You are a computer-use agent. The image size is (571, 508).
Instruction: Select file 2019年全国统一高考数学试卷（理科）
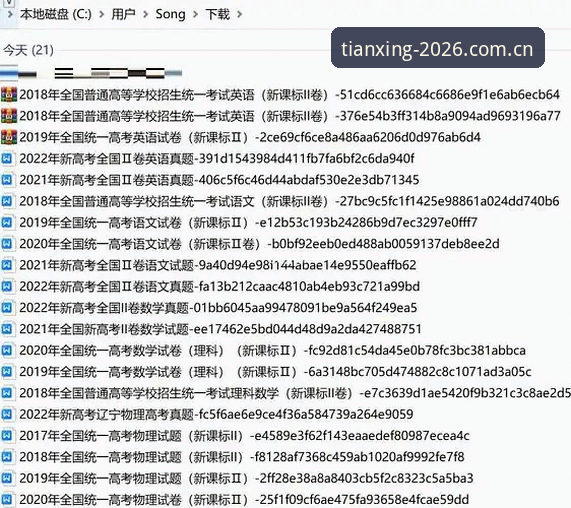275,372
